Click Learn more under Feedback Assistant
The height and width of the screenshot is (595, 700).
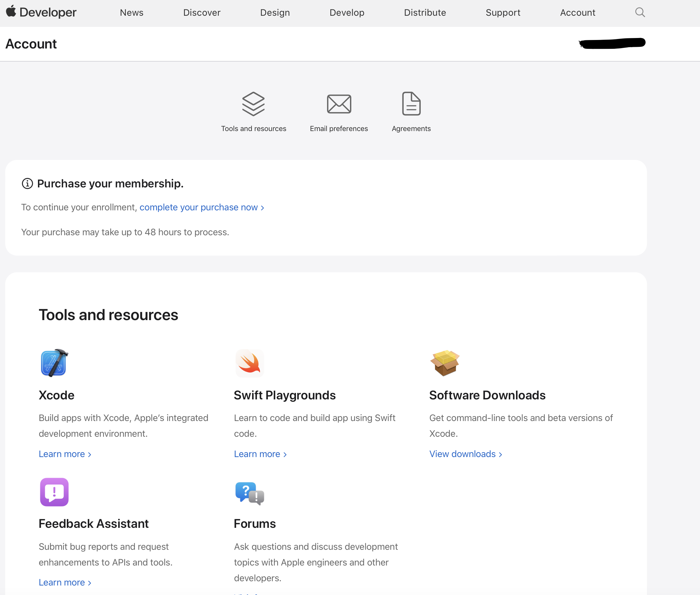65,583
